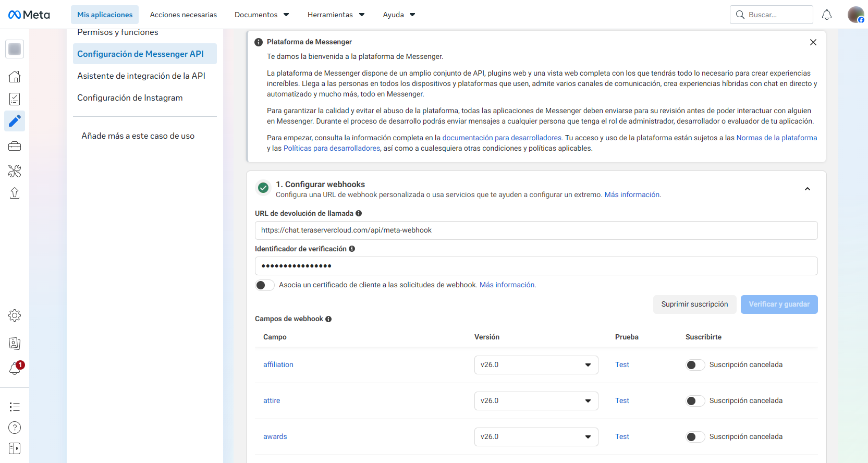Open the profile avatar menu
Image resolution: width=868 pixels, height=463 pixels.
[x=855, y=15]
